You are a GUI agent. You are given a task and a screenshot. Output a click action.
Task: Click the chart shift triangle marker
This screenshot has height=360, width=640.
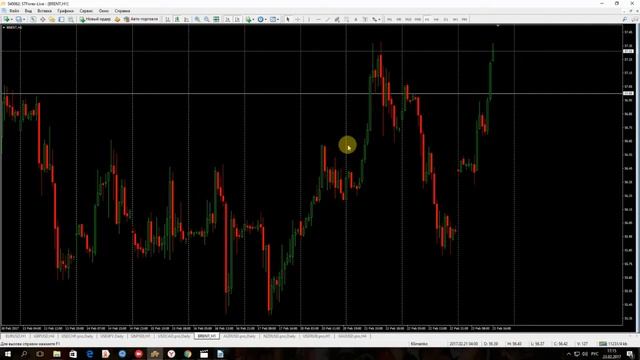(498, 26)
